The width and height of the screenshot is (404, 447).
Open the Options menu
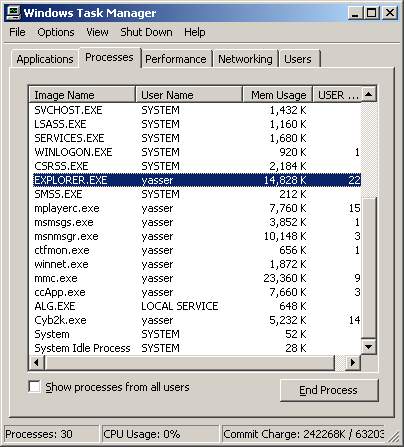coord(56,32)
